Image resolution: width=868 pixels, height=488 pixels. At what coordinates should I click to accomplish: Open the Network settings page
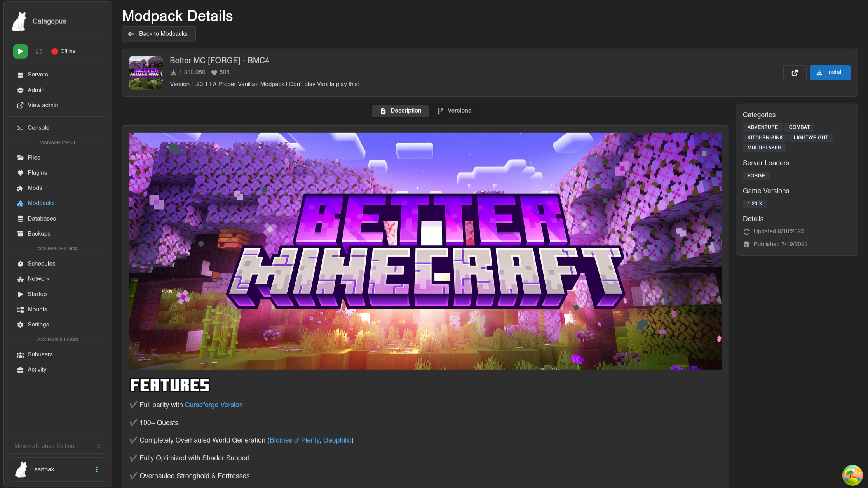[x=38, y=279]
